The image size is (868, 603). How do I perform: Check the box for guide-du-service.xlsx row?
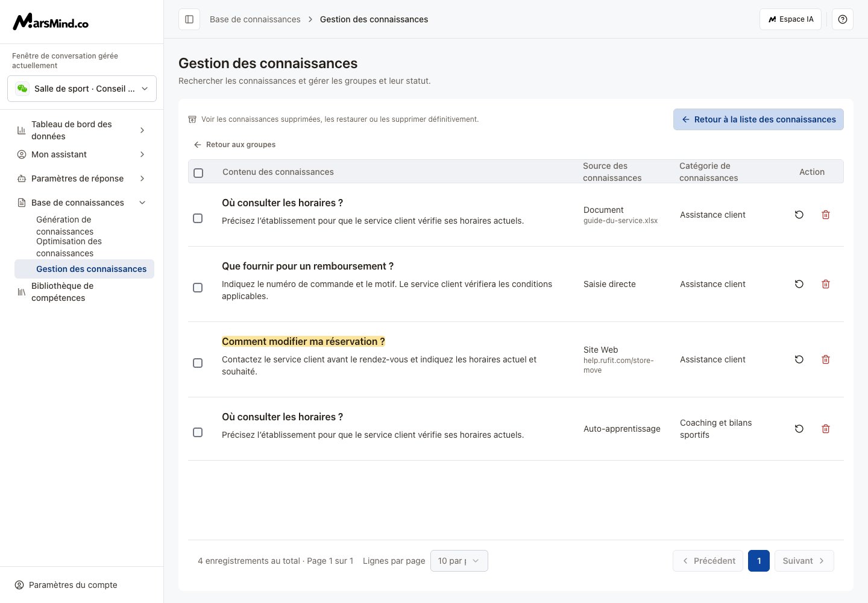(198, 218)
